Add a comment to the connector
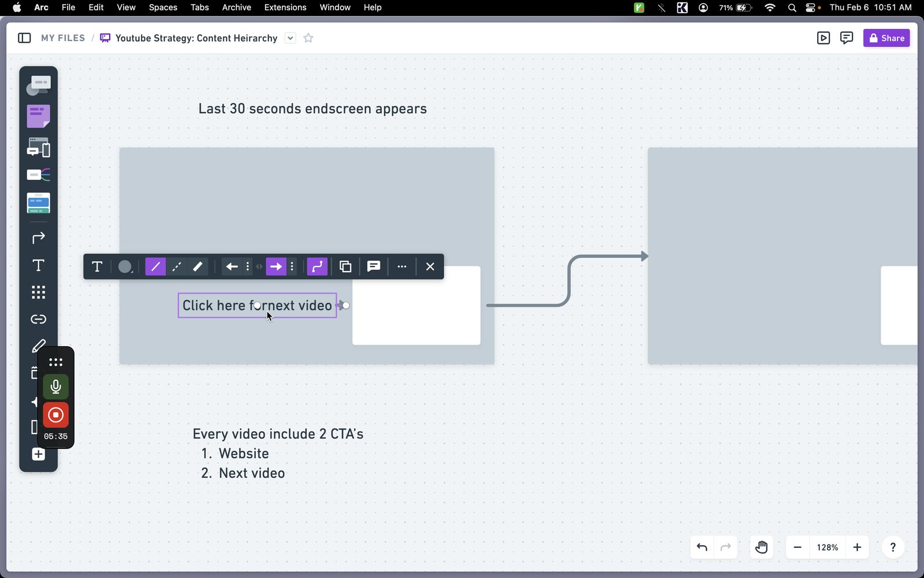The width and height of the screenshot is (924, 578). (374, 266)
